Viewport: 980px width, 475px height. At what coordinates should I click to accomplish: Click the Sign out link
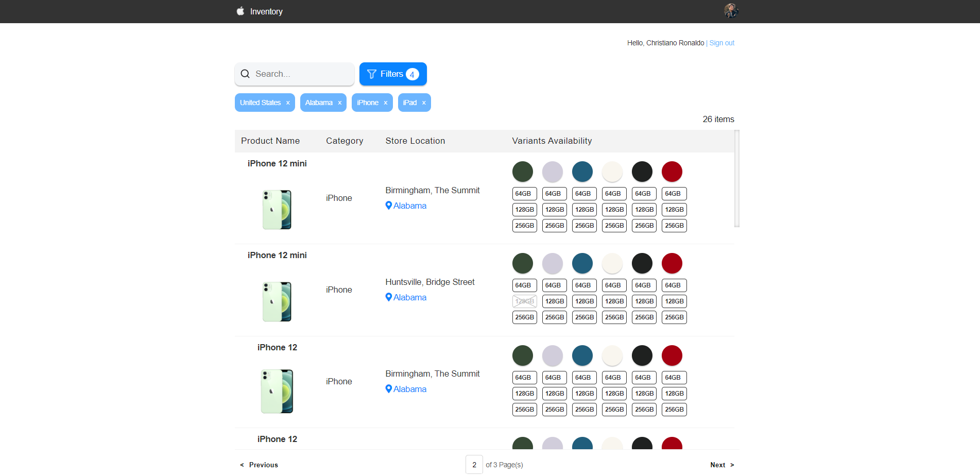[721, 43]
